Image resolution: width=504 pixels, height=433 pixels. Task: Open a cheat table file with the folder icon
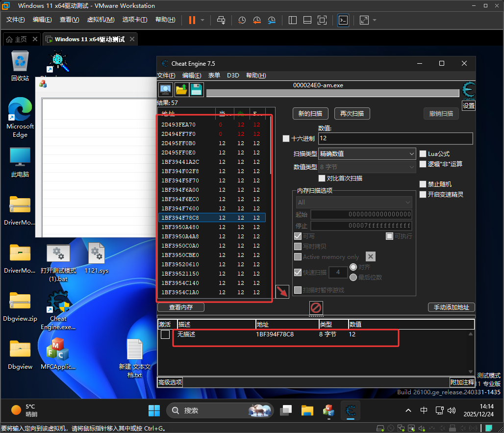(181, 89)
